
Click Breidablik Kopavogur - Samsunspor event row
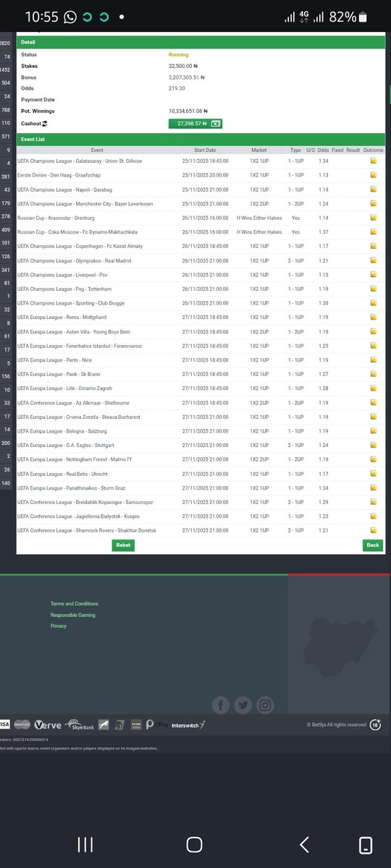pyautogui.click(x=201, y=502)
